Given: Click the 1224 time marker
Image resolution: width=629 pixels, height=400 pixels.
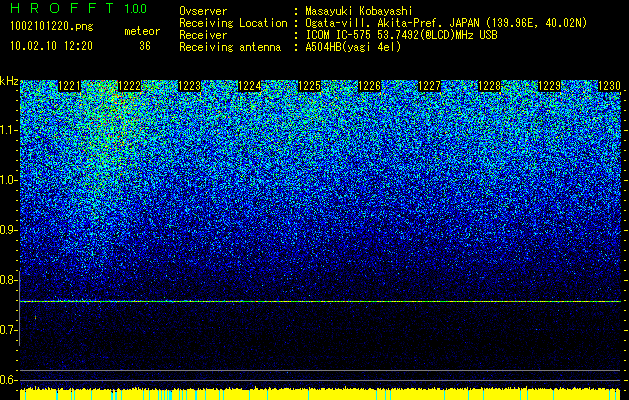Looking at the screenshot, I should 250,86.
